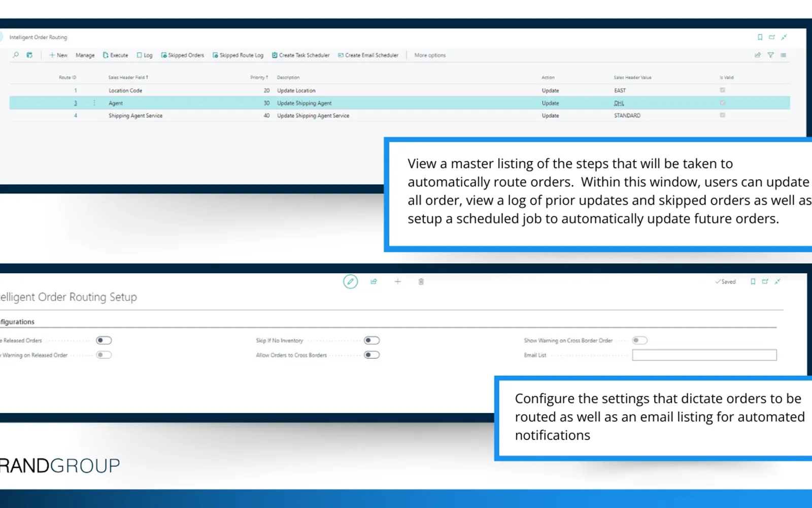Viewport: 812px width, 508px height.
Task: Toggle Is Valid for Shipping Agent Service row
Action: (722, 115)
